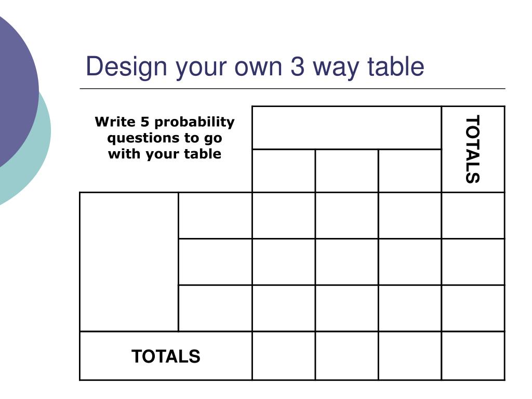
Task: Click the first column total right of TOTALS label
Action: (284, 356)
